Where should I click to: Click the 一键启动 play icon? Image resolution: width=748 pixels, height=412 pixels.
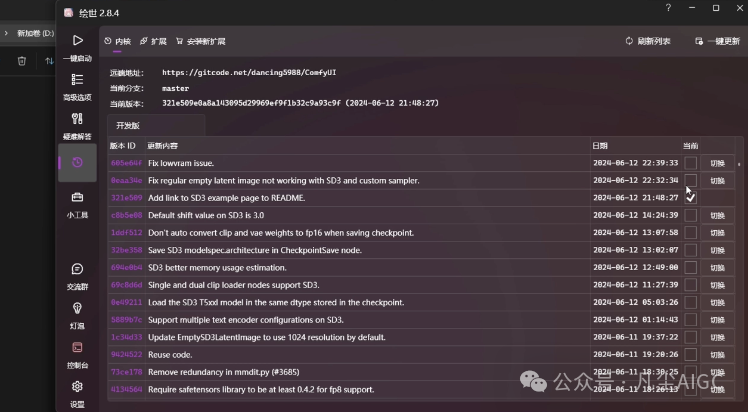77,41
